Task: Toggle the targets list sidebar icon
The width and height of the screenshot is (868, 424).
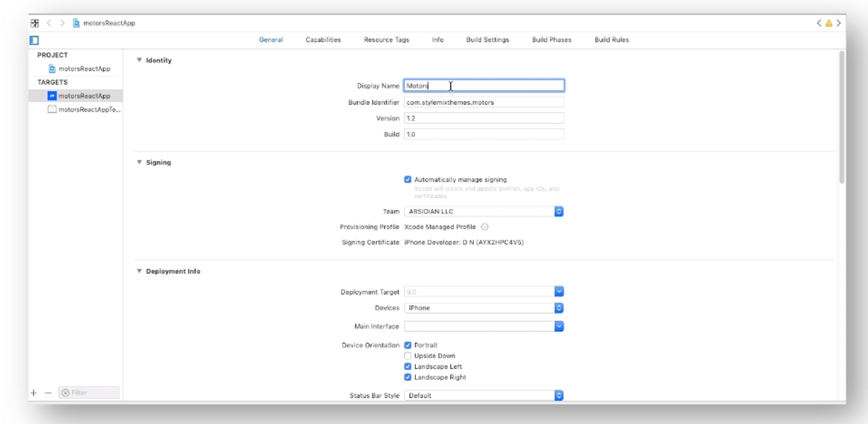Action: [x=34, y=40]
